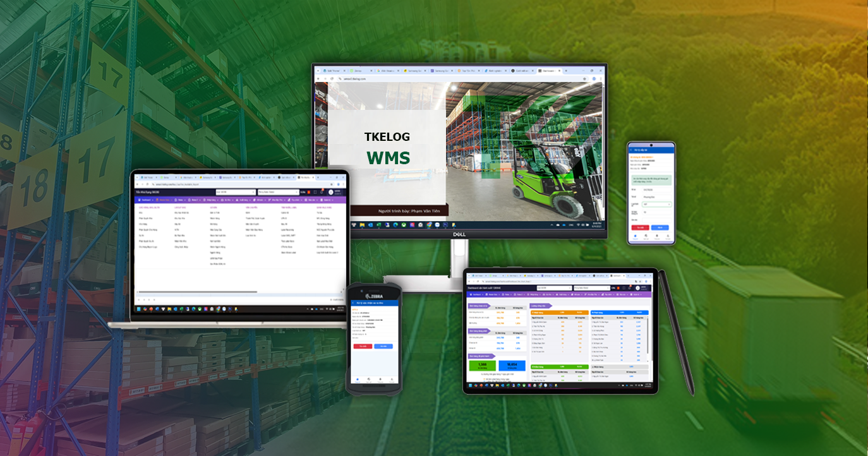
Task: Tap the red button on the Zebra handheld
Action: [x=363, y=346]
